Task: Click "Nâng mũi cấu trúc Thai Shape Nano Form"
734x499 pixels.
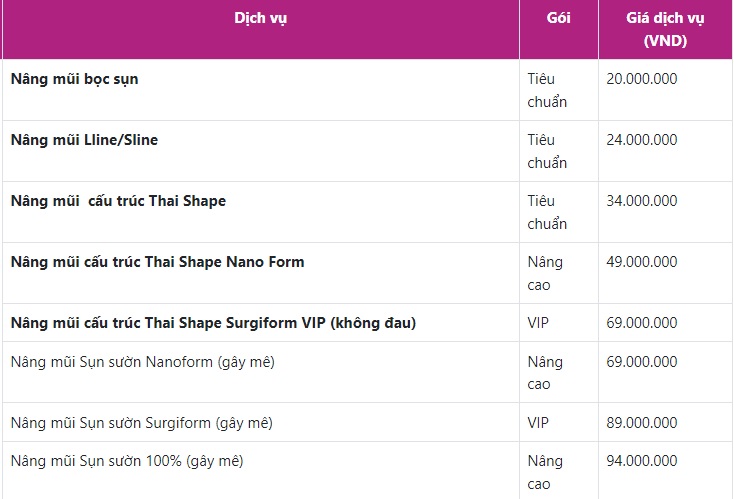Action: (158, 262)
